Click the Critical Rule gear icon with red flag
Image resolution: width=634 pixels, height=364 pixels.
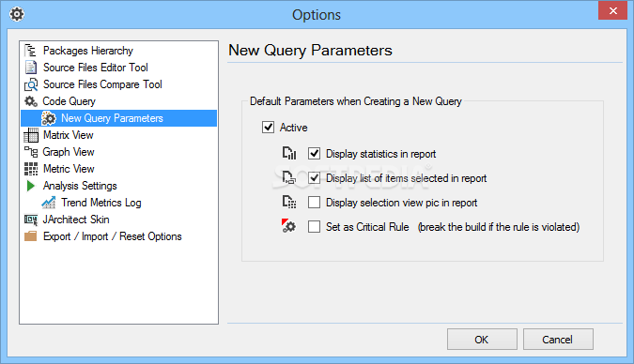tap(288, 226)
